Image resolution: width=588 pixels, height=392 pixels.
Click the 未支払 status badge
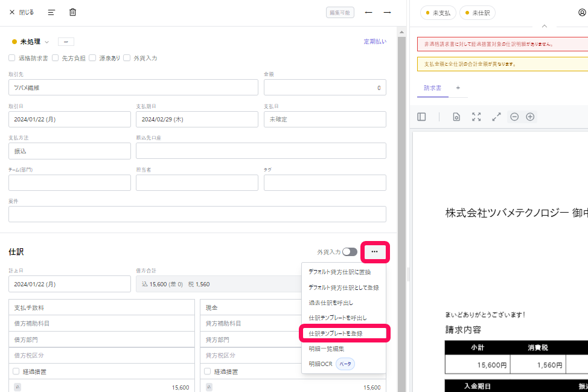tap(438, 13)
